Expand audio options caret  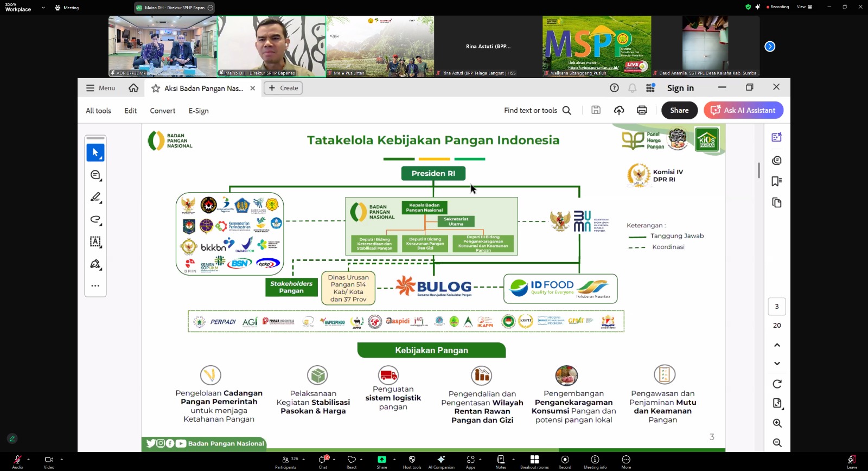(x=28, y=459)
